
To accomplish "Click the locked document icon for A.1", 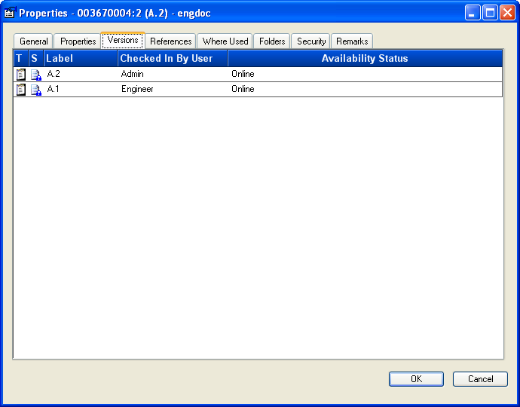I will pyautogui.click(x=36, y=90).
